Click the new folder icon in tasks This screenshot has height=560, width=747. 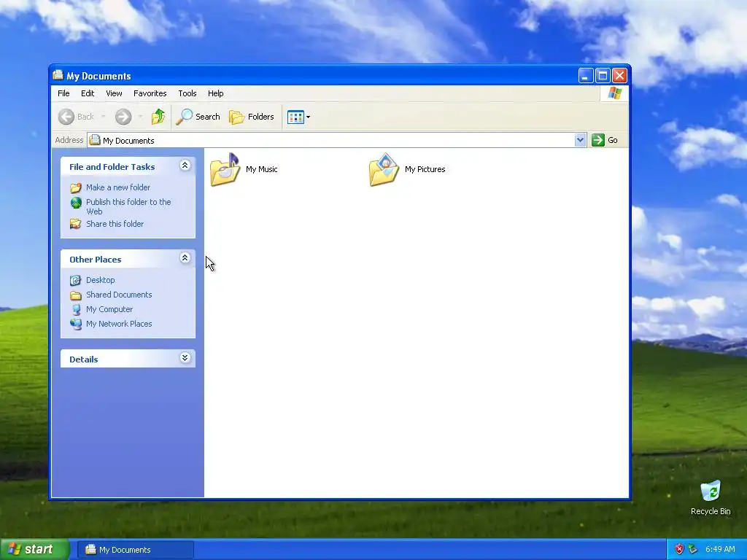click(x=76, y=187)
